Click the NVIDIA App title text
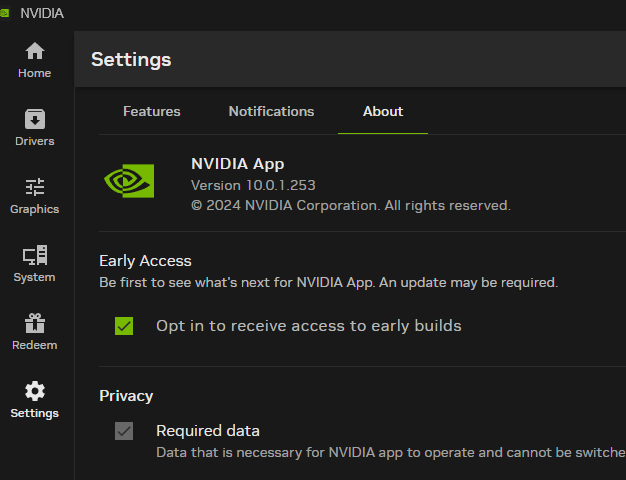 [x=238, y=164]
